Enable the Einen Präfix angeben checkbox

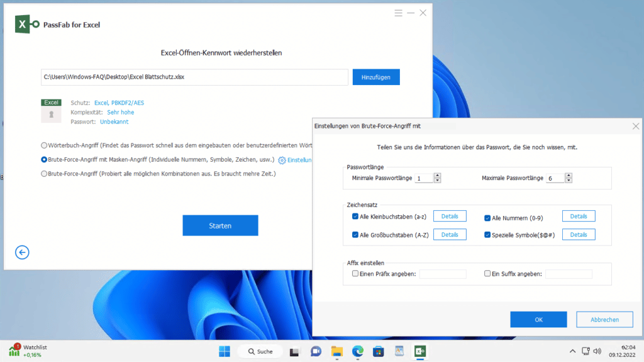click(355, 274)
